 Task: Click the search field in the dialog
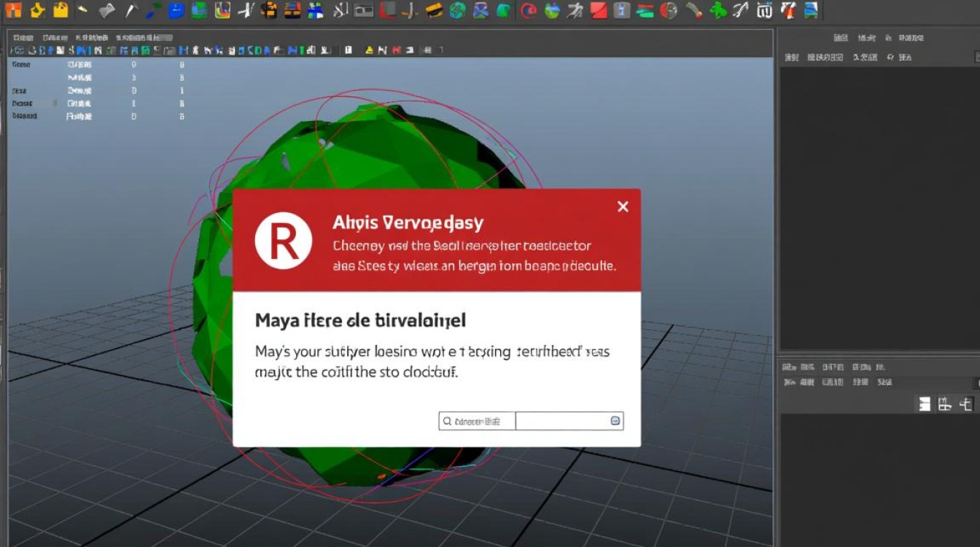pyautogui.click(x=477, y=421)
